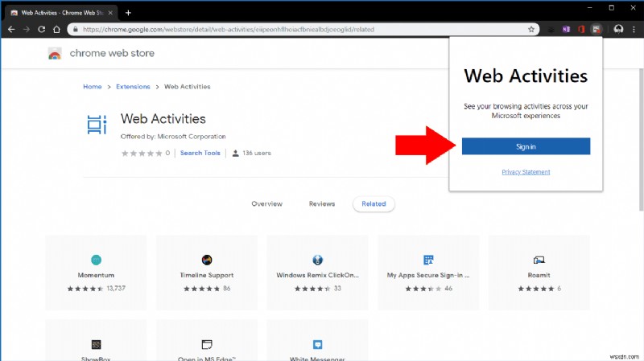Viewport: 644px width, 361px height.
Task: View site security lock info
Action: point(75,30)
